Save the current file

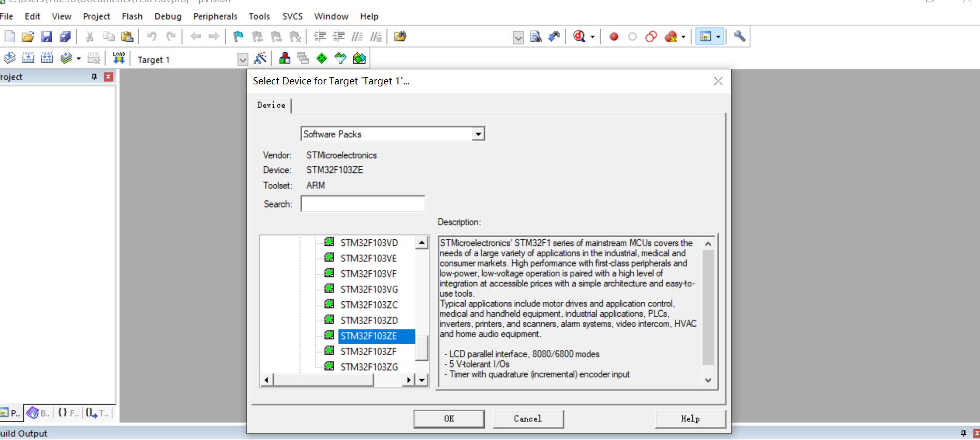pyautogui.click(x=47, y=36)
